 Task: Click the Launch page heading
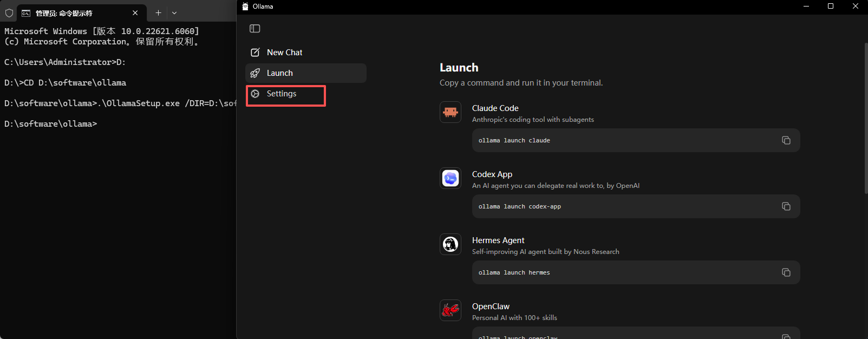tap(459, 68)
